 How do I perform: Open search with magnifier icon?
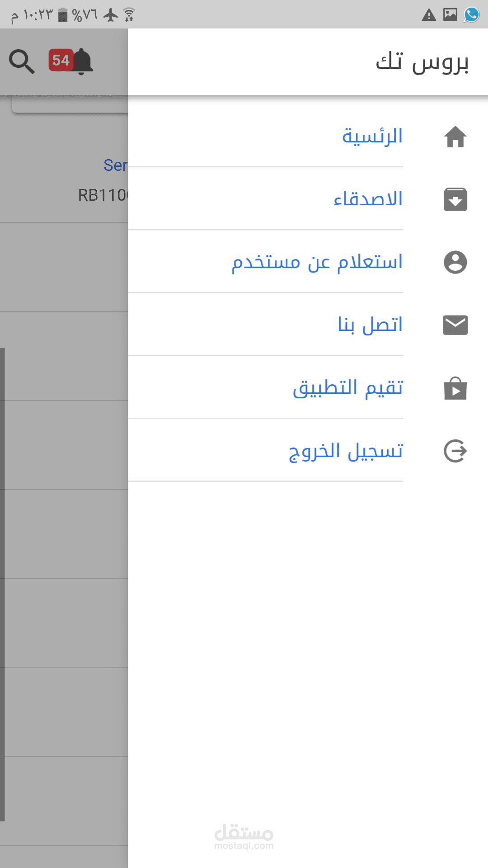pos(22,61)
